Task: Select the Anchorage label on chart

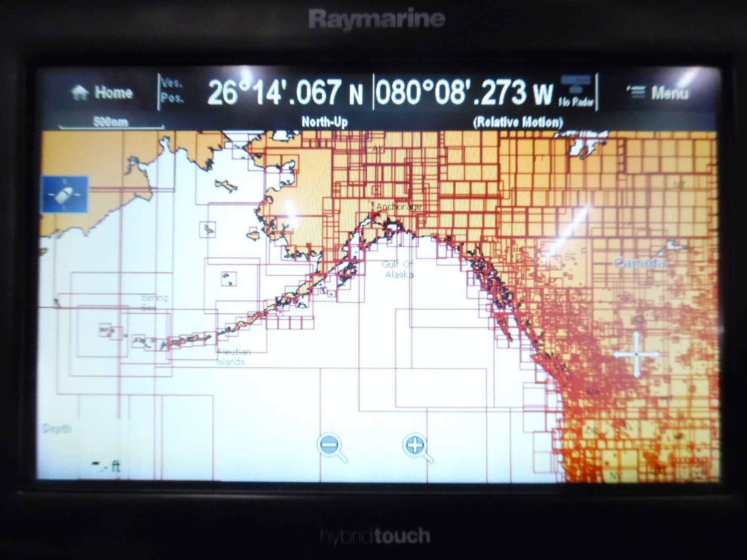Action: (398, 207)
